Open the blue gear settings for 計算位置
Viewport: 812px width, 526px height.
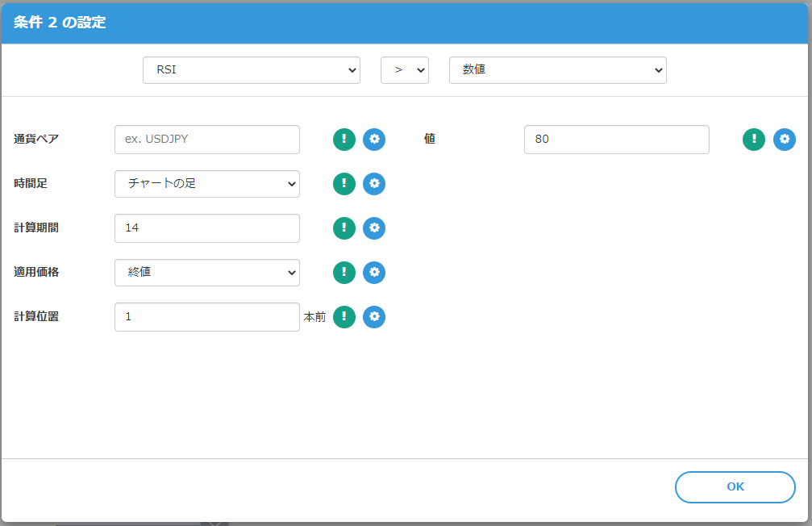pos(374,317)
